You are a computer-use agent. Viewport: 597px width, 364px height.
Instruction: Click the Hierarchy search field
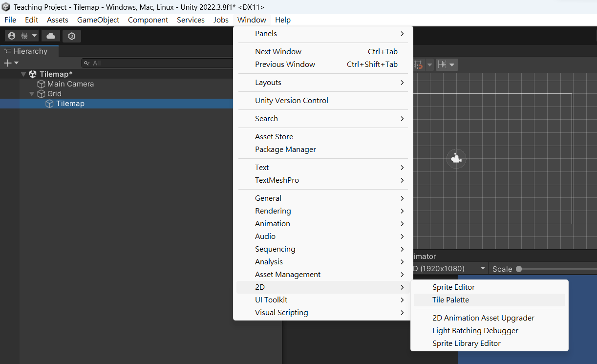coord(157,63)
